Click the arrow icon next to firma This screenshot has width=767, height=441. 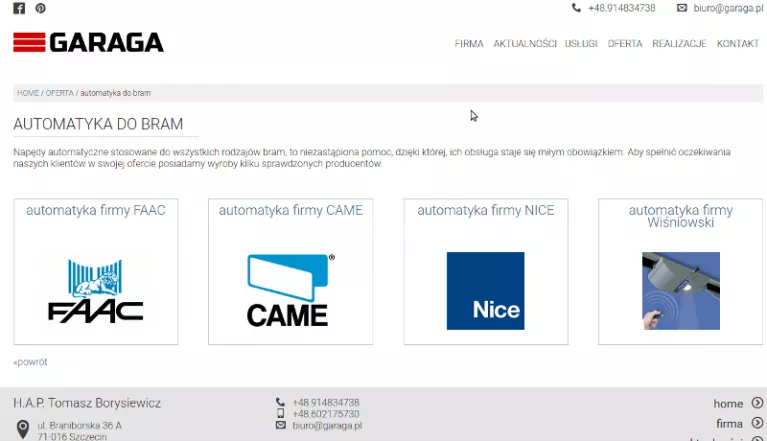[x=757, y=423]
